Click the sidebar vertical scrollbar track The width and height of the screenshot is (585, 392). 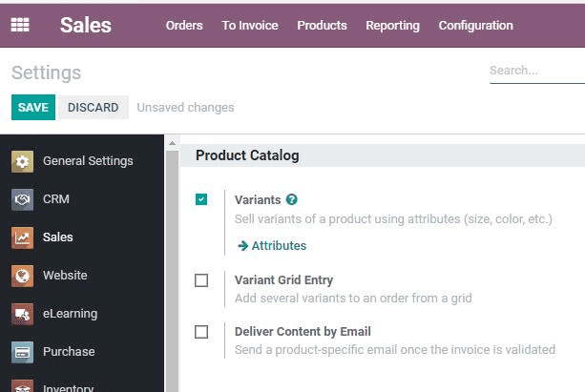tap(172, 271)
